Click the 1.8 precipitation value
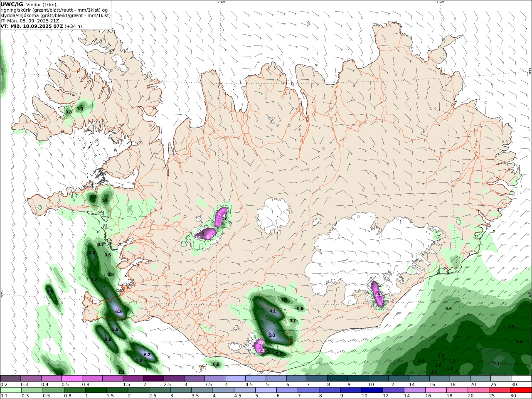The width and height of the screenshot is (532, 399). 94,280
